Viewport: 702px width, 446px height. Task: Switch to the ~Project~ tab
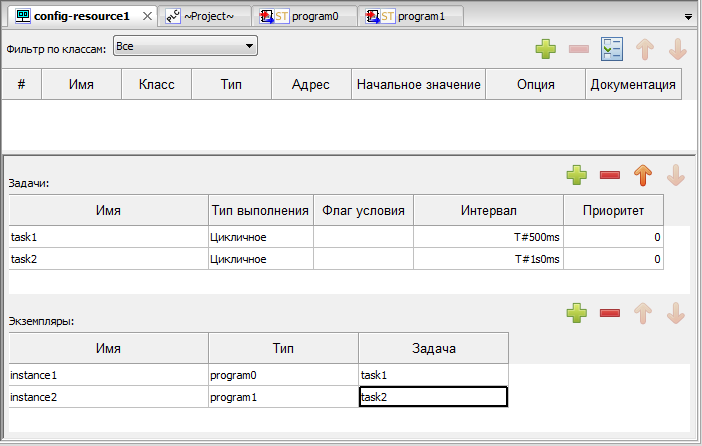[x=208, y=17]
